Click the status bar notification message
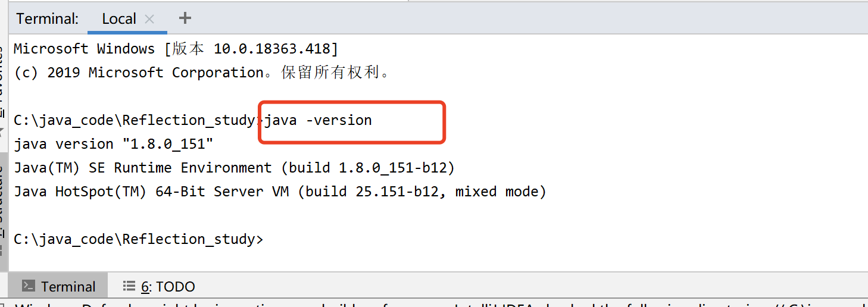The width and height of the screenshot is (868, 307). tap(441, 305)
